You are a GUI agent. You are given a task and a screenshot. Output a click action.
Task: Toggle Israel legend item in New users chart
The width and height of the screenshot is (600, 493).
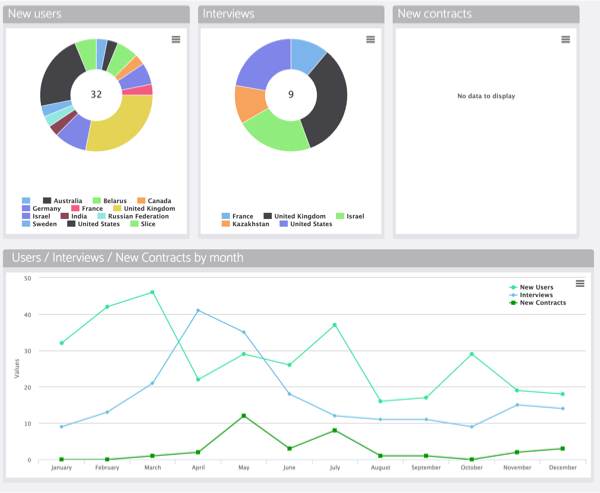click(36, 216)
